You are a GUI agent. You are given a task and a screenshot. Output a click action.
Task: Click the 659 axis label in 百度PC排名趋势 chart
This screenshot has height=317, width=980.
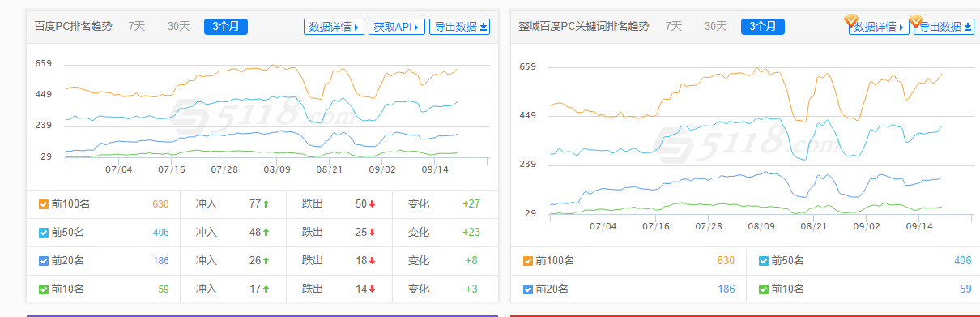[43, 64]
